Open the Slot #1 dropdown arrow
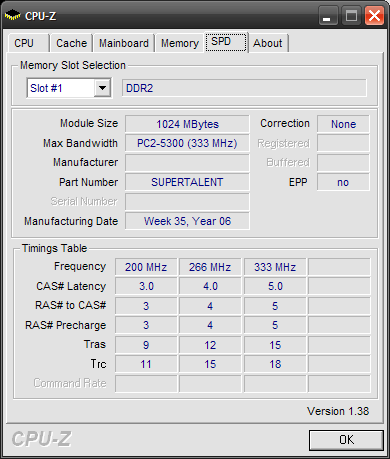The image size is (390, 459). click(x=102, y=88)
